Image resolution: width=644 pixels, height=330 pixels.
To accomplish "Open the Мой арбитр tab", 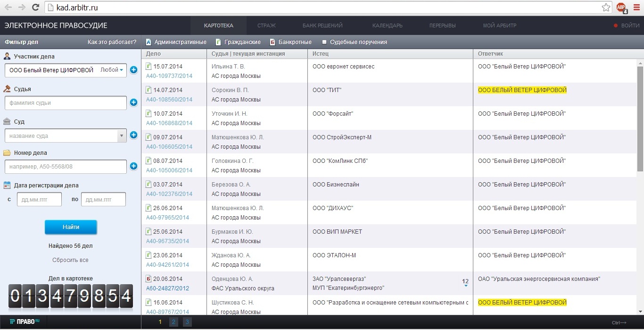I will (x=500, y=25).
